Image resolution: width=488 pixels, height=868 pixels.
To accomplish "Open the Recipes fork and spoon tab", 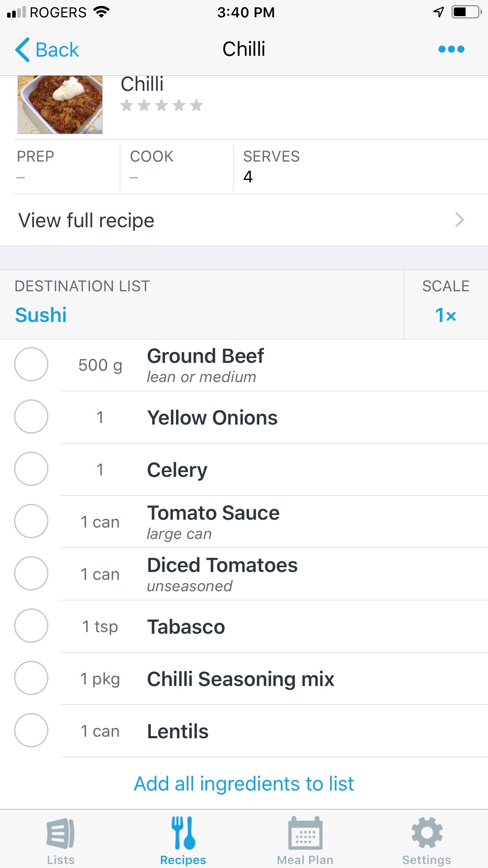I will (x=183, y=833).
